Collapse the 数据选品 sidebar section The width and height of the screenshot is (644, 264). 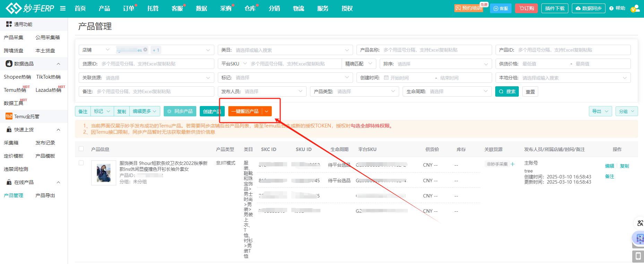pos(58,64)
